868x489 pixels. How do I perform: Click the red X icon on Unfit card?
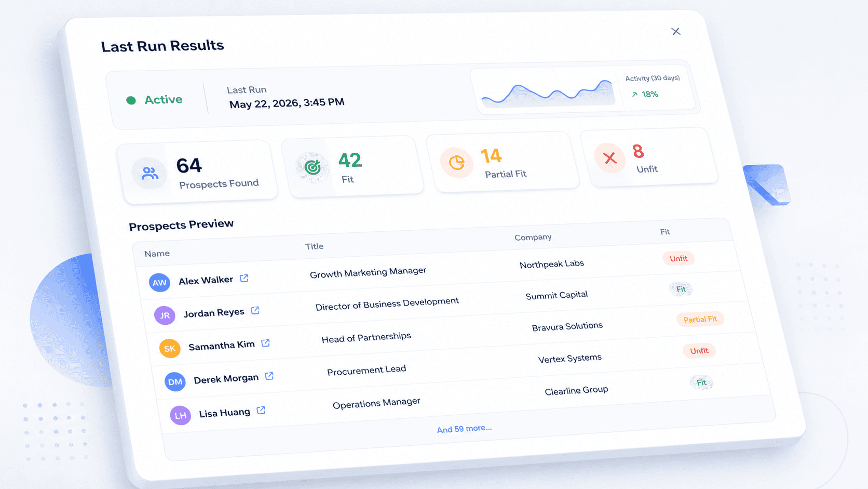[610, 158]
